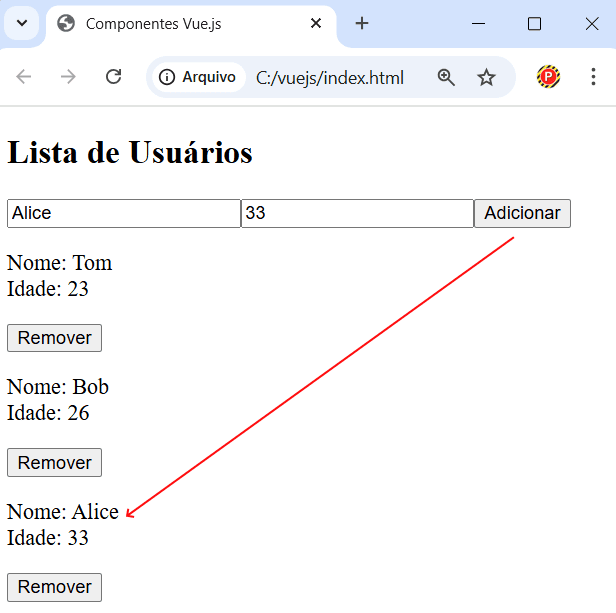Click the name field containing Alice
Viewport: 616px width, 613px height.
124,213
